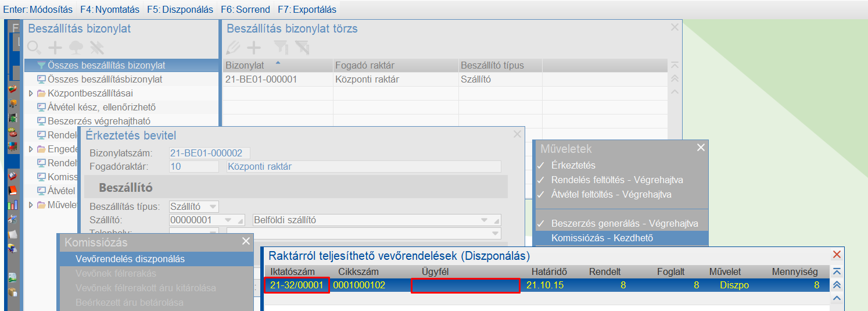Click Szállító code field 00000001
This screenshot has width=868, height=311.
pos(208,220)
